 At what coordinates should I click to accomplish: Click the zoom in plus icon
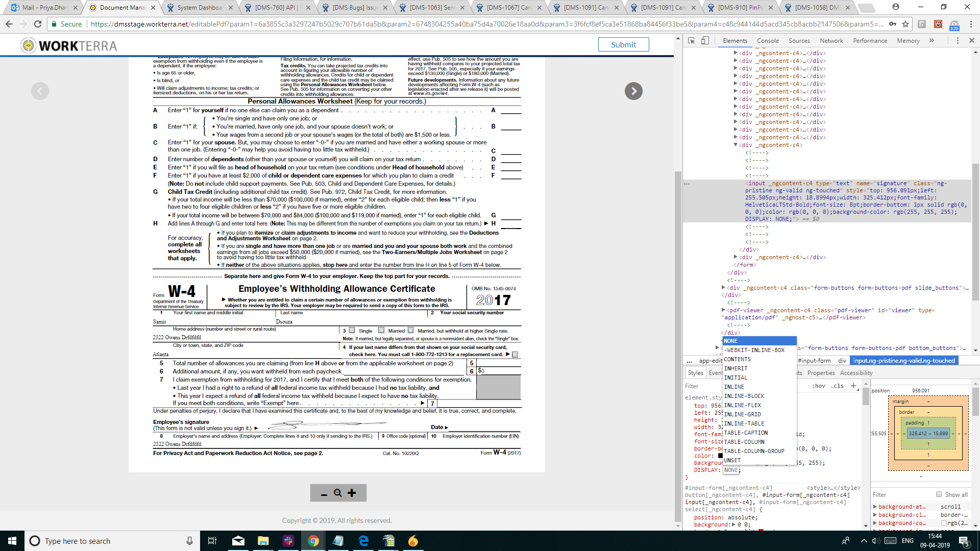point(352,493)
